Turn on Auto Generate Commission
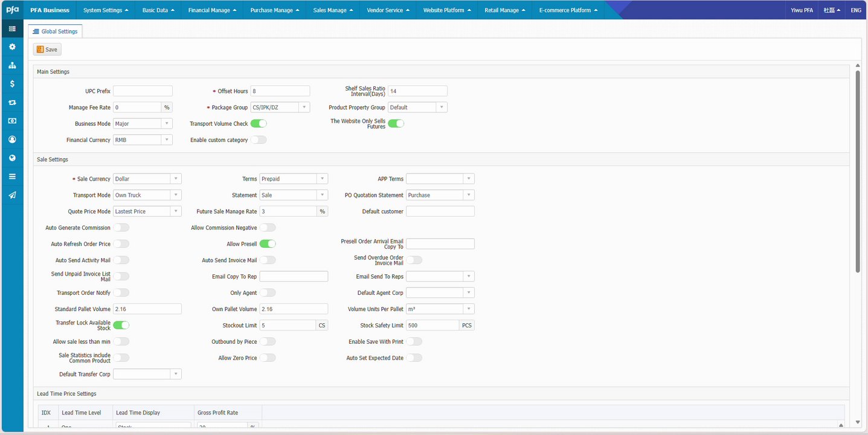This screenshot has height=435, width=868. (x=121, y=228)
